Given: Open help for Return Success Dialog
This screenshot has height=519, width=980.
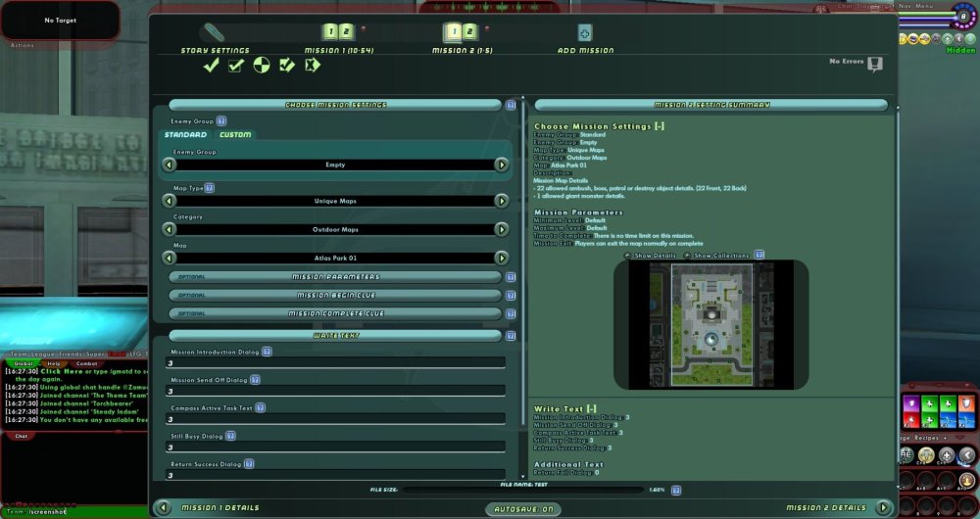Looking at the screenshot, I should [249, 464].
